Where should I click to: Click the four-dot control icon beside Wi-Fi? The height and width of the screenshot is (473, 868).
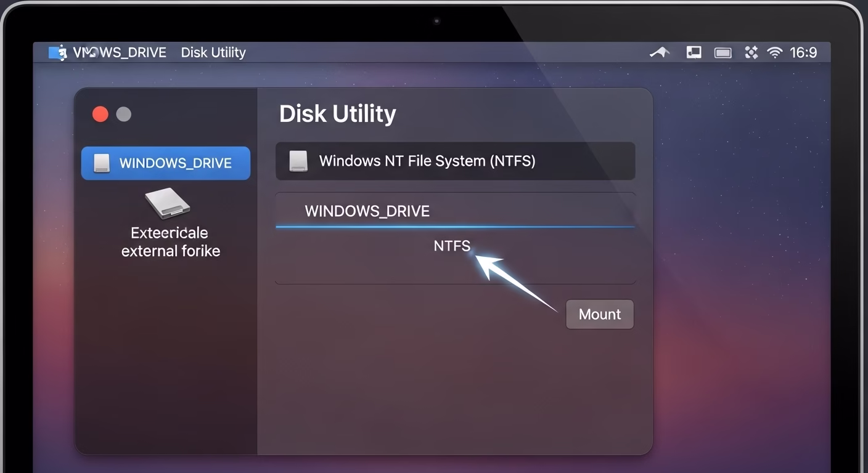tap(751, 52)
